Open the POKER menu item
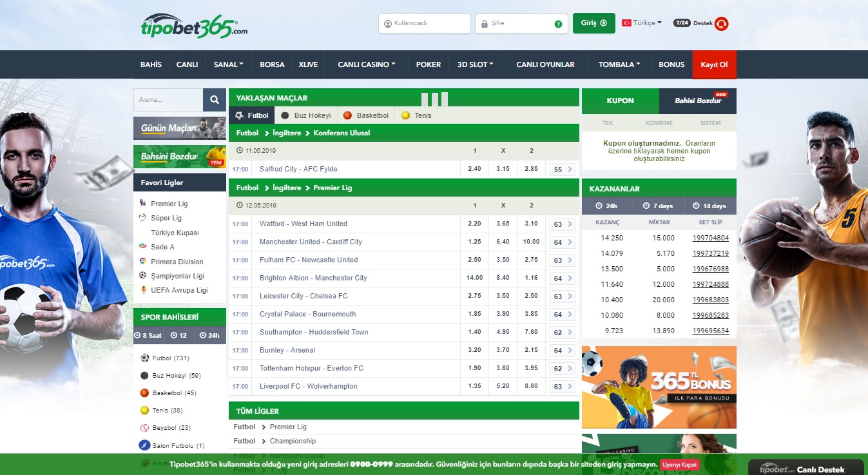 pos(429,64)
